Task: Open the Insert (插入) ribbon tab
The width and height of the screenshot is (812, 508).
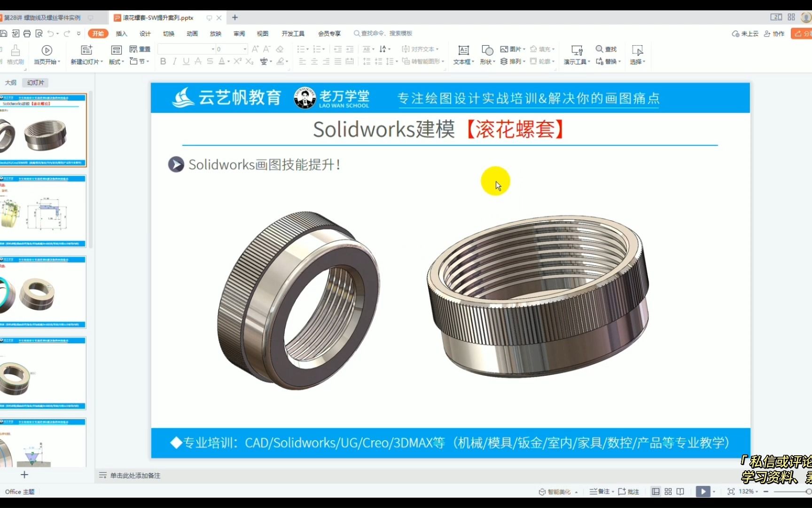Action: point(122,33)
